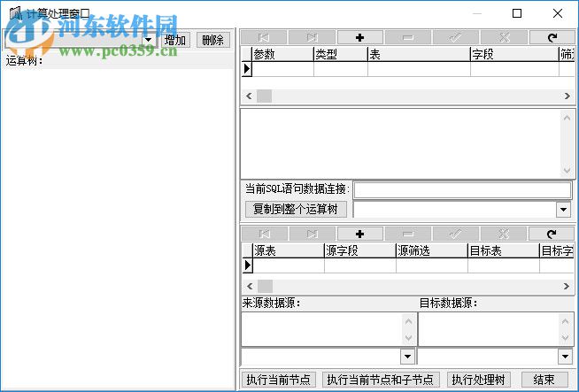This screenshot has height=392, width=579.
Task: Open the dropdown below the 来源数据源 box
Action: coord(407,357)
